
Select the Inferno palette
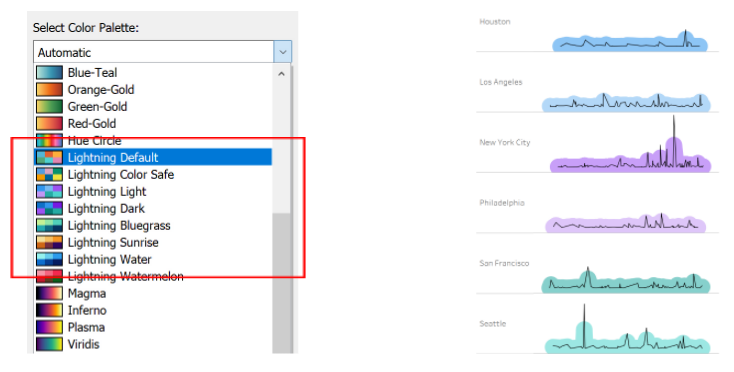click(x=153, y=310)
